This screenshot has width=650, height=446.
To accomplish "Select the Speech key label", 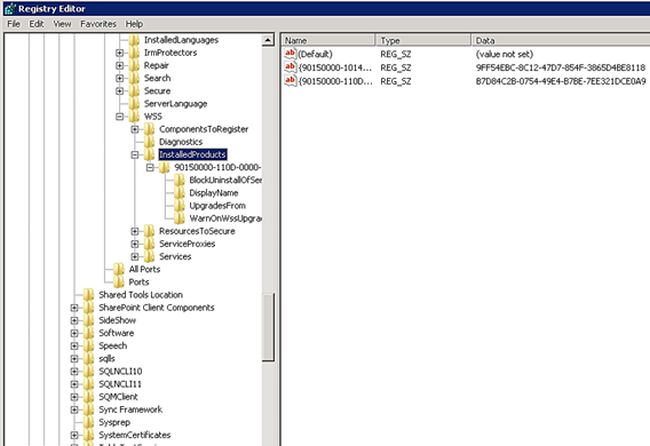I will (x=113, y=346).
